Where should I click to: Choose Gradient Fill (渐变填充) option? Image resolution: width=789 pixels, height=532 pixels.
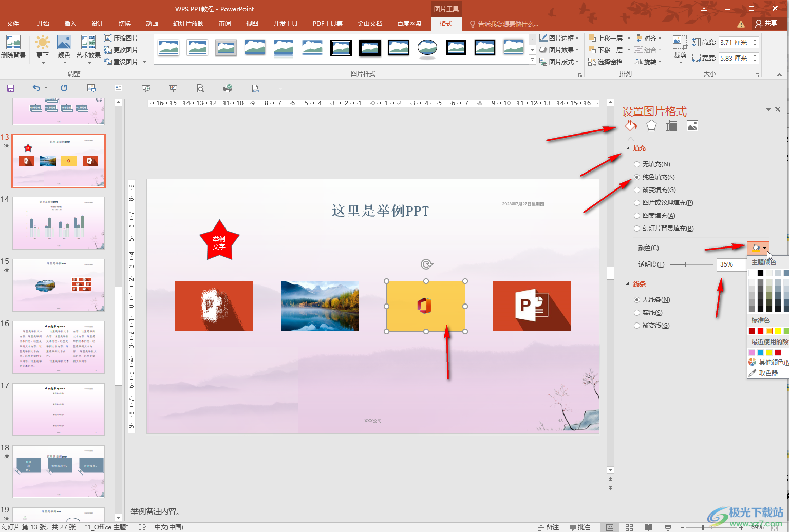(x=637, y=190)
